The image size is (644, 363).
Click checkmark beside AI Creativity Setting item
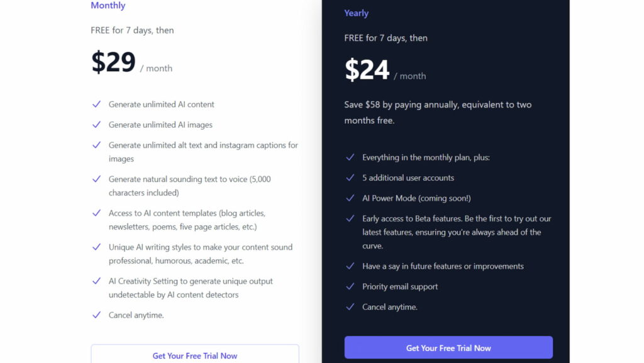click(97, 281)
